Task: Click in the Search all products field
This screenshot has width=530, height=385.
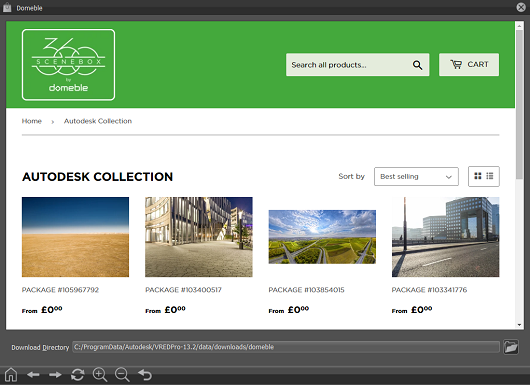Action: tap(348, 65)
